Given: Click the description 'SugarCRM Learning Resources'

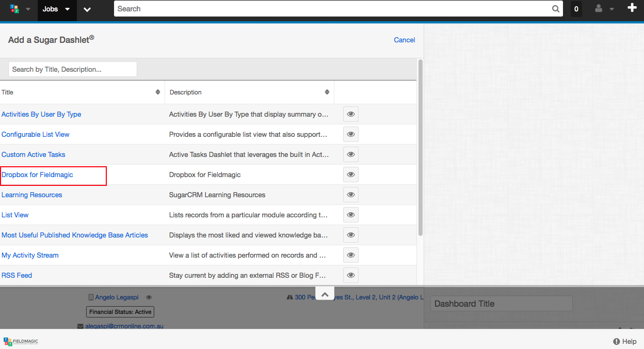Looking at the screenshot, I should 217,195.
